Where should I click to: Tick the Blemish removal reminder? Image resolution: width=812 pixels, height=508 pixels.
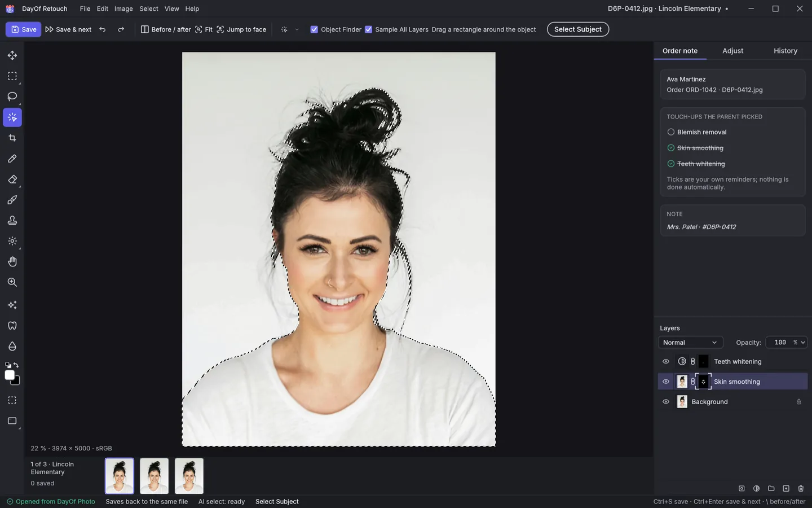tap(671, 132)
